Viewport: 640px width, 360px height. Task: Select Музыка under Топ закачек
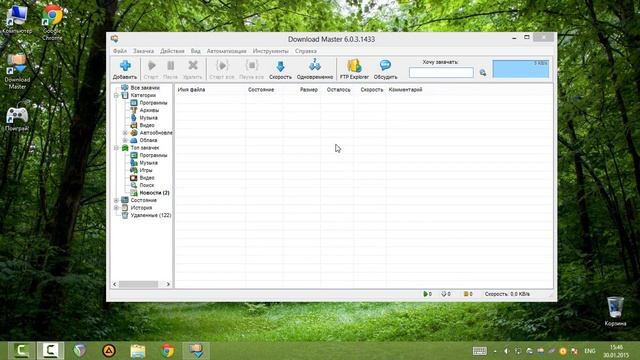point(149,163)
